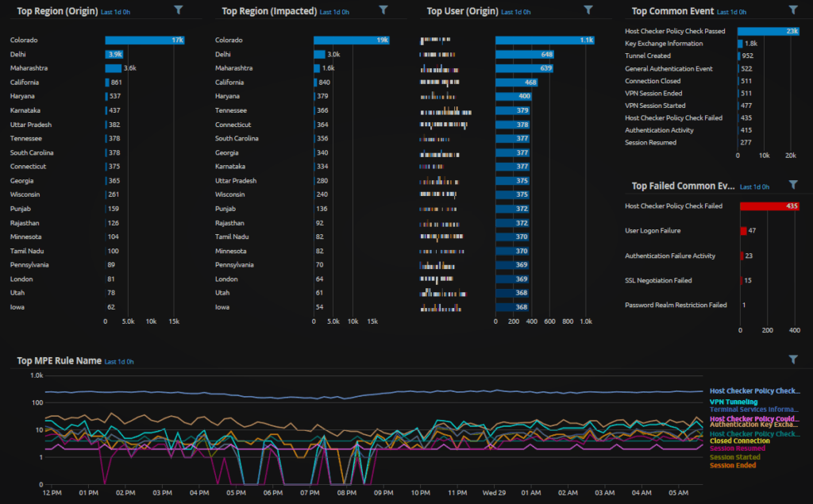Viewport: 813px width, 504px height.
Task: Open filter for Top Region (Origin) panel
Action: pos(178,10)
